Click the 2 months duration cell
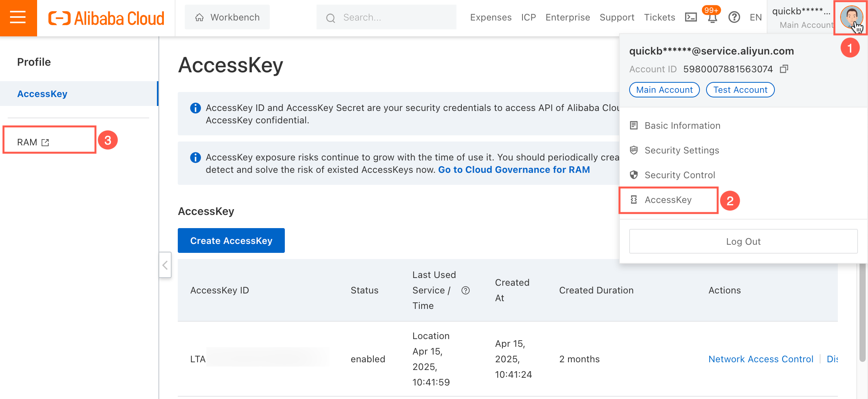Viewport: 868px width, 399px height. [x=579, y=359]
